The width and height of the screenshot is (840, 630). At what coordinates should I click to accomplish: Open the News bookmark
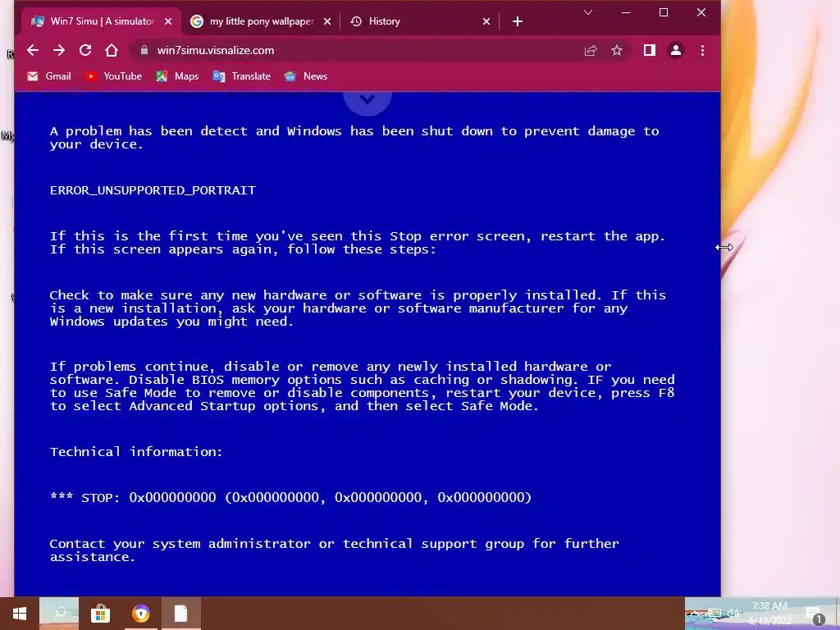306,76
